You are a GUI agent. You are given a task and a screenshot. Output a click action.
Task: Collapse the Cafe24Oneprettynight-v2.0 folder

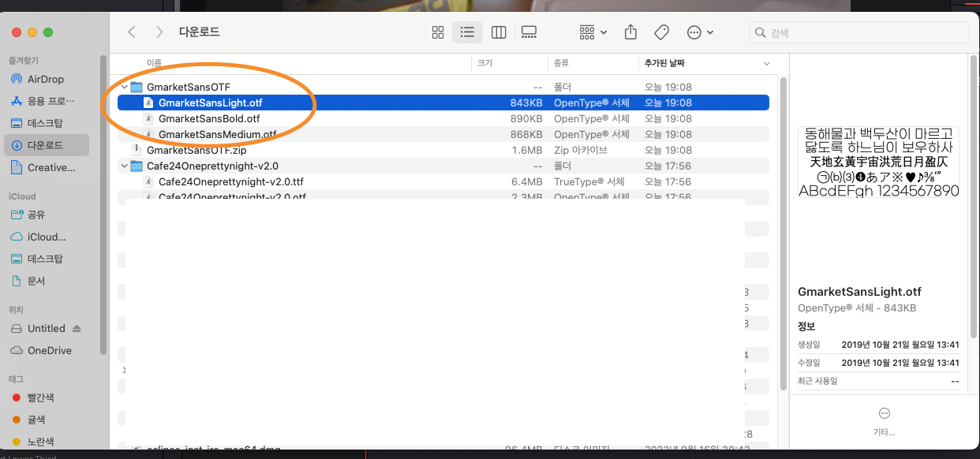point(124,166)
